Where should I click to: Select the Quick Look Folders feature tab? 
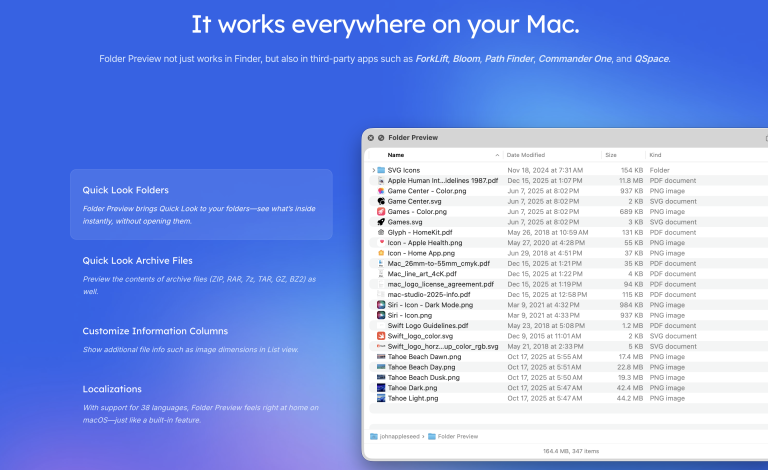[x=201, y=204]
